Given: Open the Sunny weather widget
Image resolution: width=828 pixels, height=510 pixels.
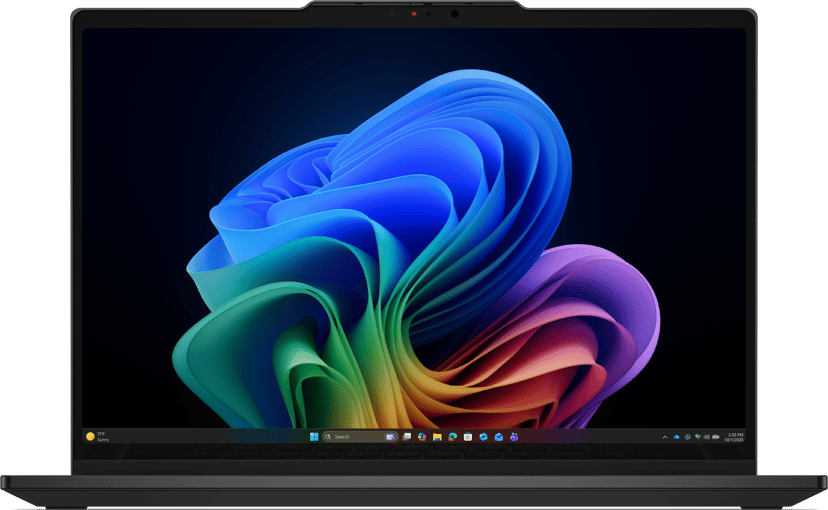Looking at the screenshot, I should coord(98,437).
